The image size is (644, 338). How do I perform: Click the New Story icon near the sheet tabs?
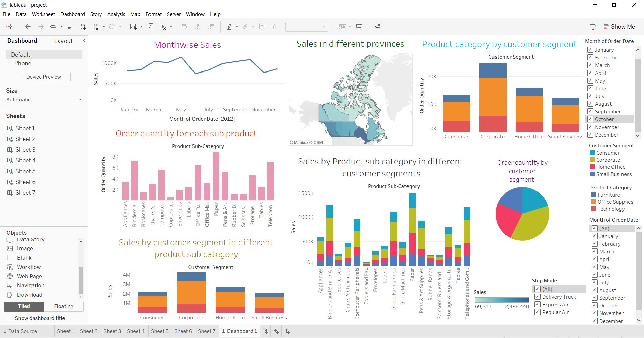(287, 331)
